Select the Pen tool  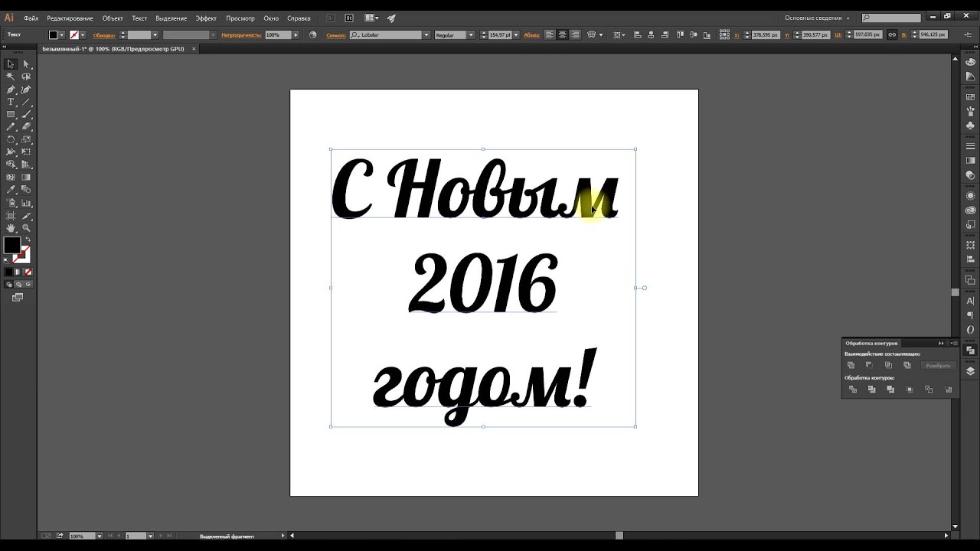click(x=11, y=90)
